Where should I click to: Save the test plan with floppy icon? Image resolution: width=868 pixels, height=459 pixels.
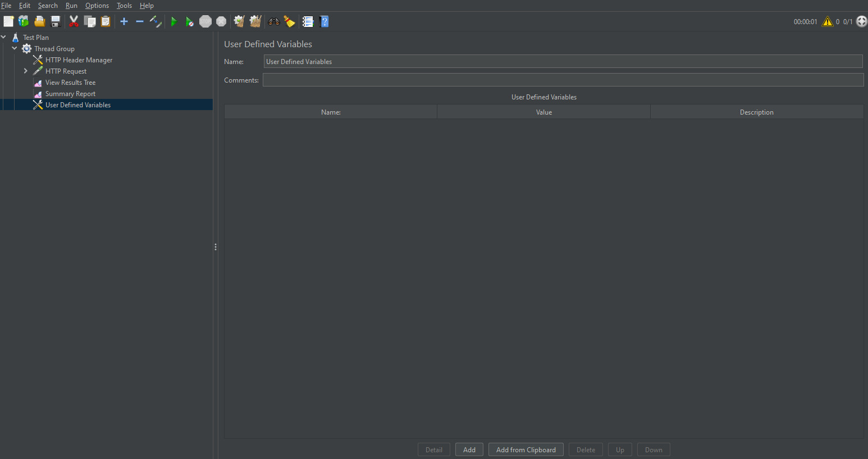pos(56,21)
